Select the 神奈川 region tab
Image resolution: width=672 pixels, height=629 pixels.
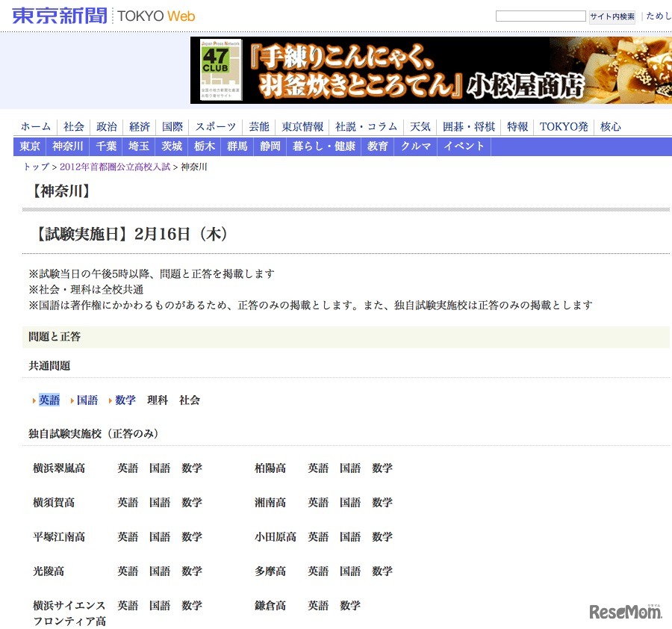tap(67, 146)
